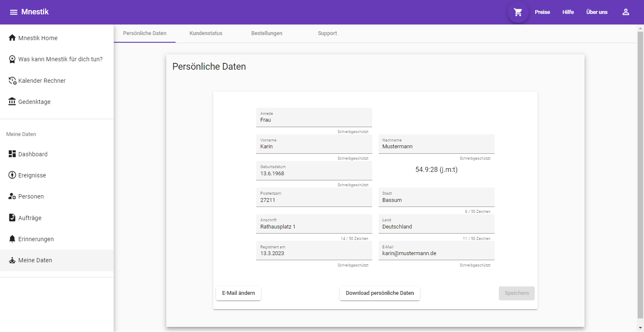The width and height of the screenshot is (644, 332).
Task: Open the Dashboard icon entry
Action: pyautogui.click(x=12, y=154)
